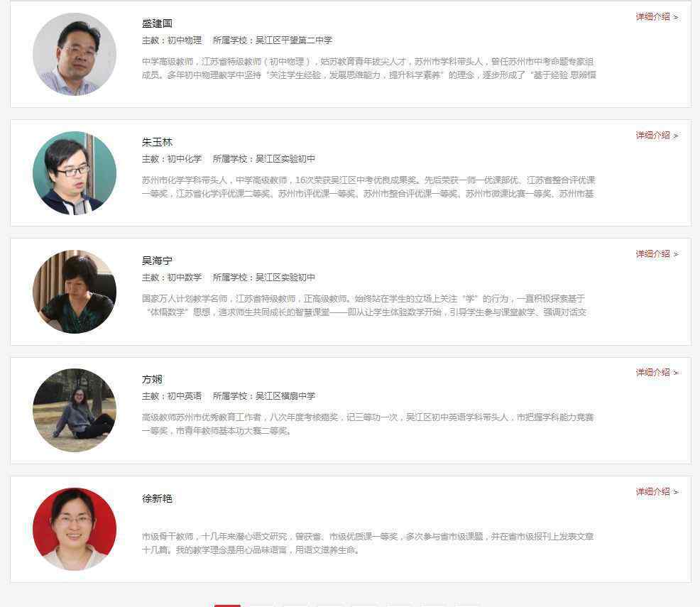
Task: Select the teacher name 朱玉林
Action: 157,142
